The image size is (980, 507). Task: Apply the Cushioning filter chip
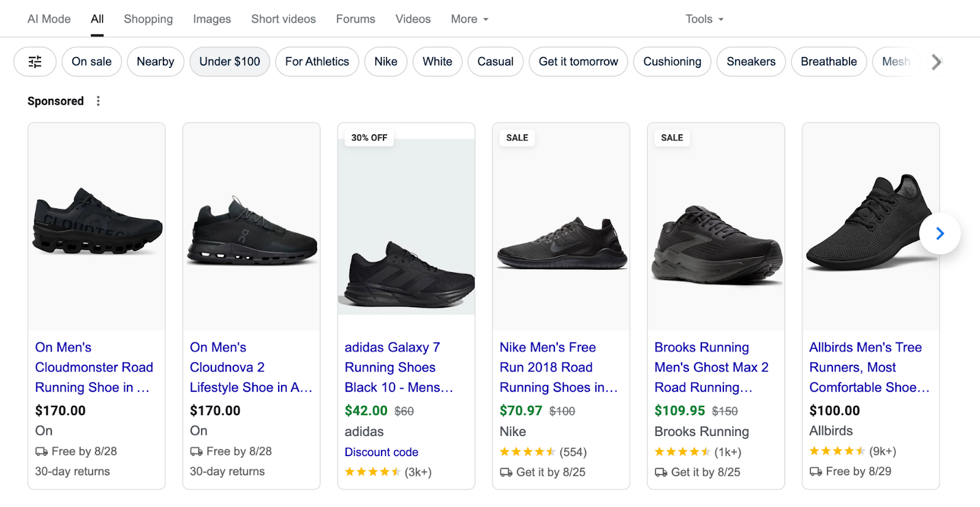click(x=672, y=62)
